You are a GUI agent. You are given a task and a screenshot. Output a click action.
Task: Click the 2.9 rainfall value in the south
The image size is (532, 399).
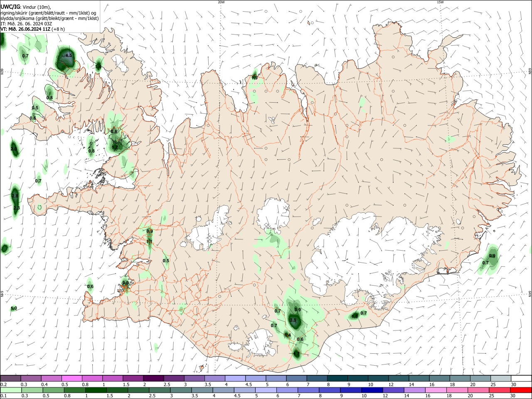293,320
